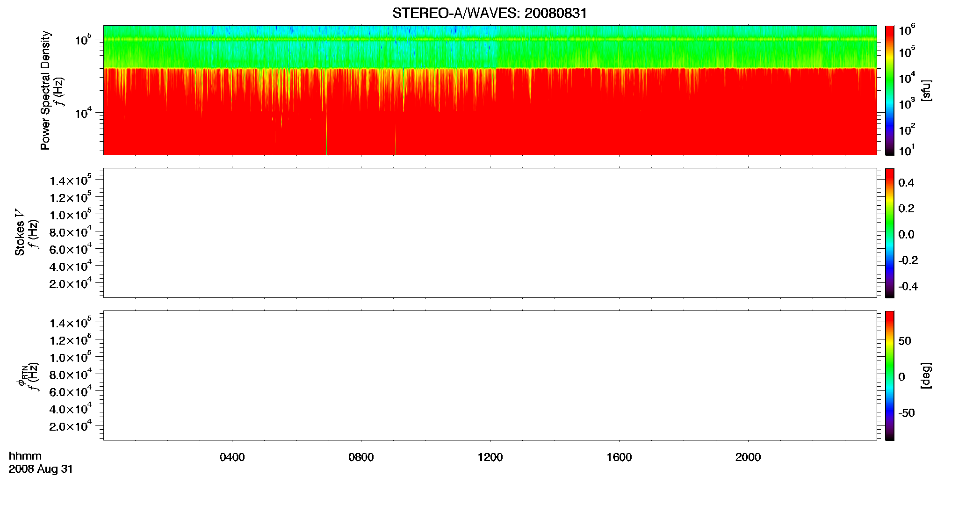Click the empty Stokes V plot panel

[x=490, y=233]
